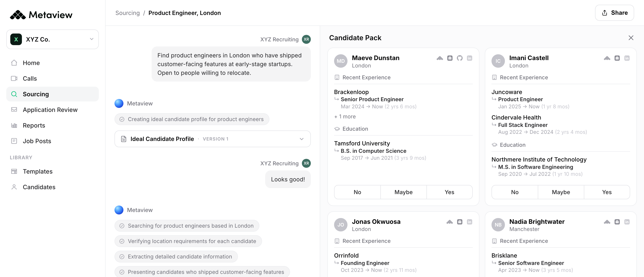Screen dimensions: 644x277
Task: Close the Candidate Pack panel
Action: click(x=631, y=38)
